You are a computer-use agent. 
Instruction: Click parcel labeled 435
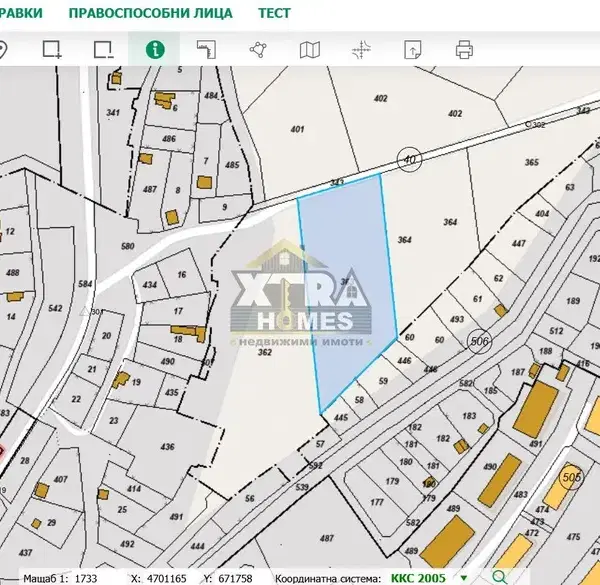tap(171, 392)
